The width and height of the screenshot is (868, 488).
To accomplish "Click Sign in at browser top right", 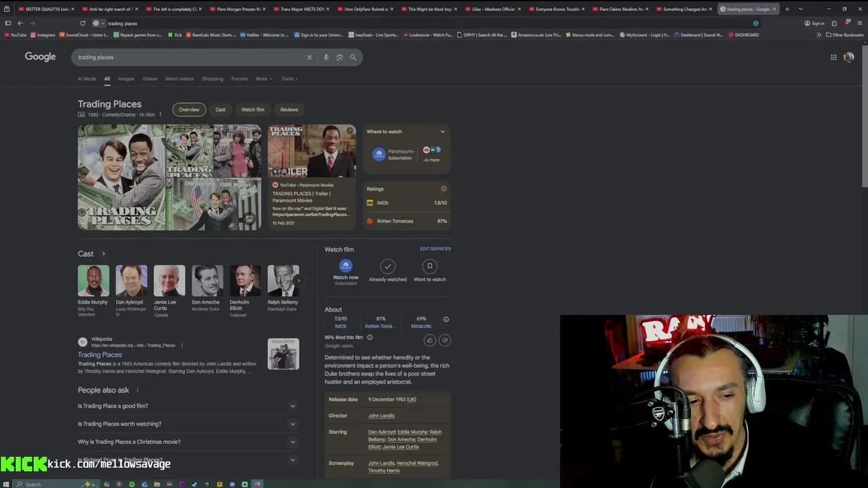I will click(x=816, y=23).
